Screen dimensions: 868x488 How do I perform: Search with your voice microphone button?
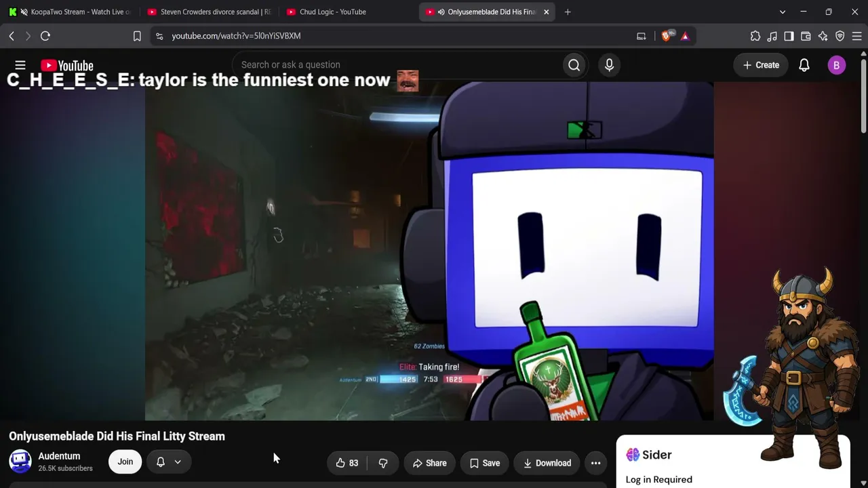pos(609,65)
